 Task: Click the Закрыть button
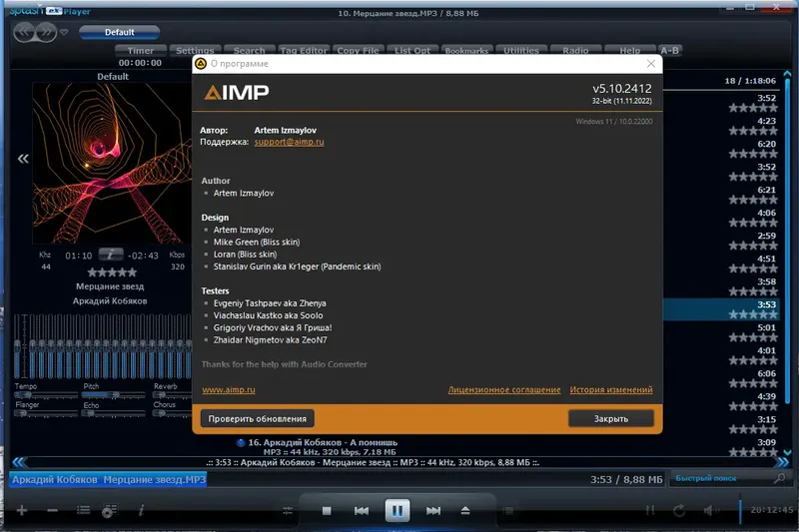pos(611,418)
